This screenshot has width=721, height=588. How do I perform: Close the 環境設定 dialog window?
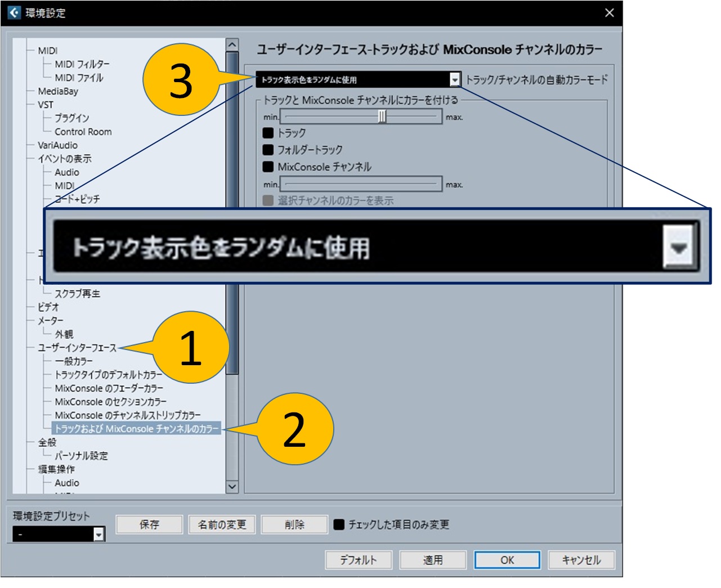click(x=609, y=12)
